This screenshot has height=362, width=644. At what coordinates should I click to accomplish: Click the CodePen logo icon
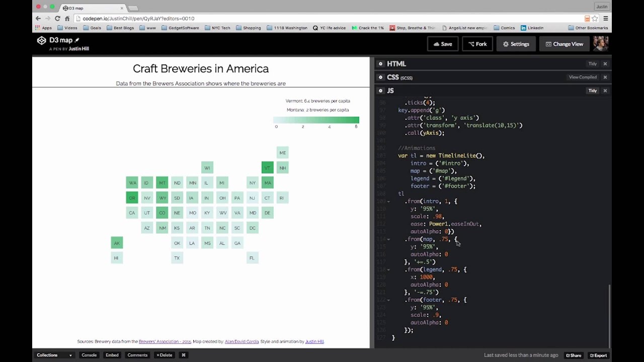coord(41,40)
